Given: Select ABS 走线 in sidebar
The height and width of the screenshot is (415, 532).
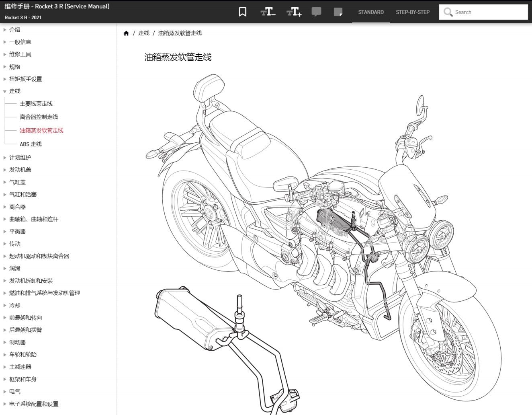Looking at the screenshot, I should pyautogui.click(x=31, y=144).
